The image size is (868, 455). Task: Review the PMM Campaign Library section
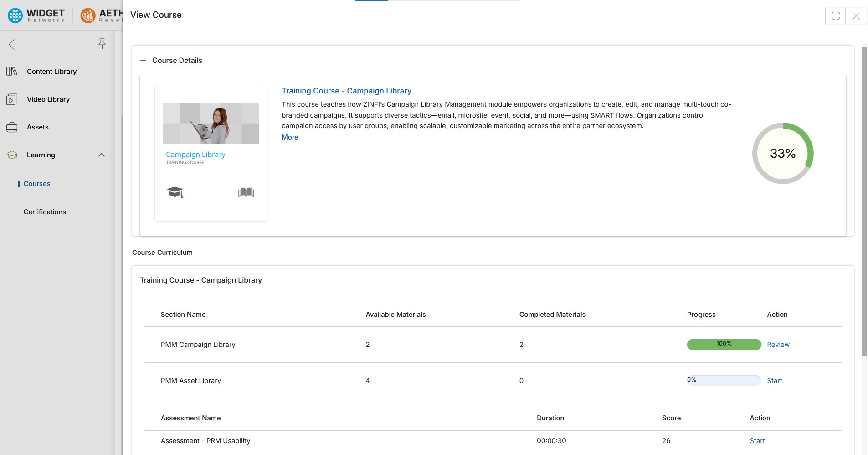(x=778, y=345)
